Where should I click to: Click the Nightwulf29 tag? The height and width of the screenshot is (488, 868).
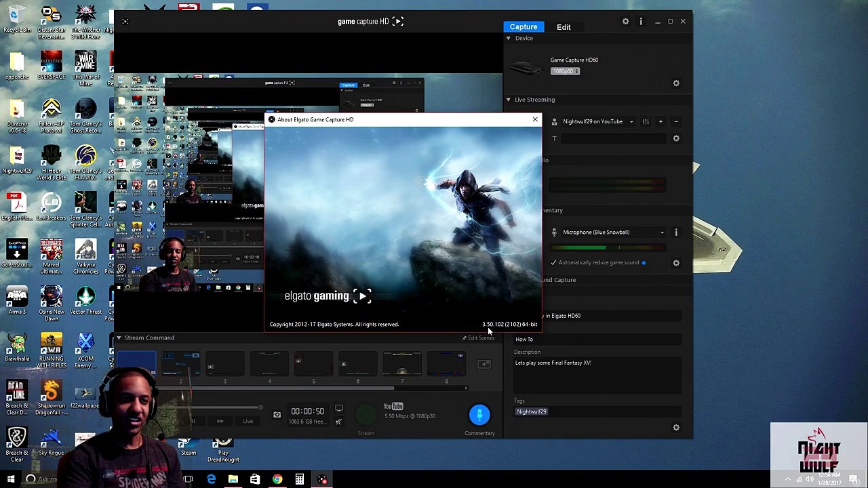point(532,411)
